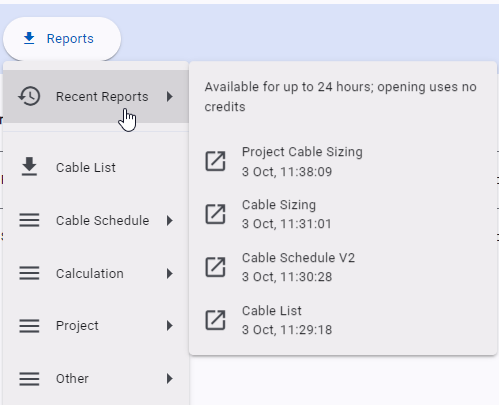Expand the Calculation submenu arrow
This screenshot has width=499, height=405.
click(x=170, y=273)
